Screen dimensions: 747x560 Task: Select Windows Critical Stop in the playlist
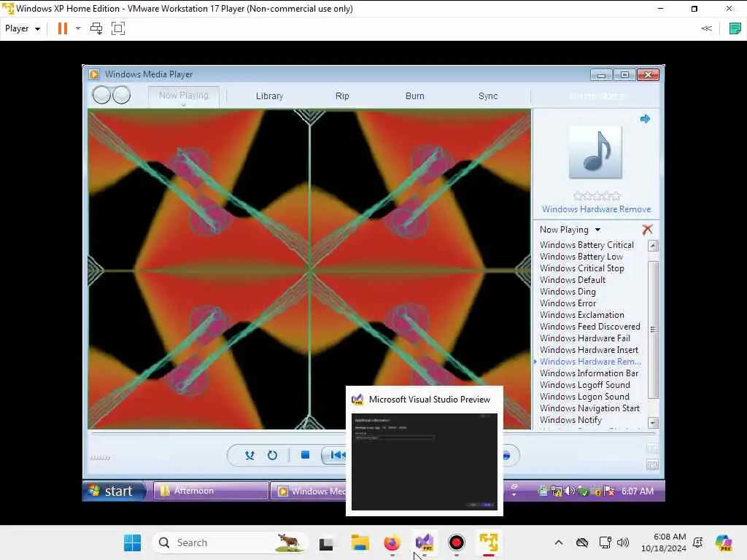point(581,268)
